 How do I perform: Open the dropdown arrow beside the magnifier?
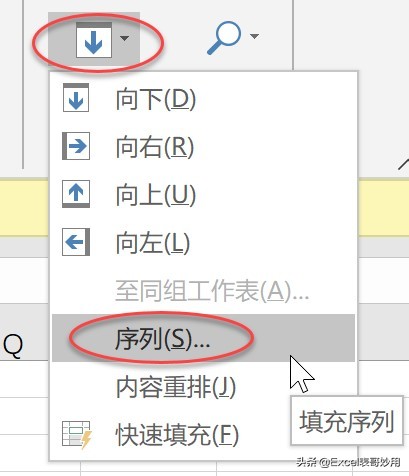(254, 36)
